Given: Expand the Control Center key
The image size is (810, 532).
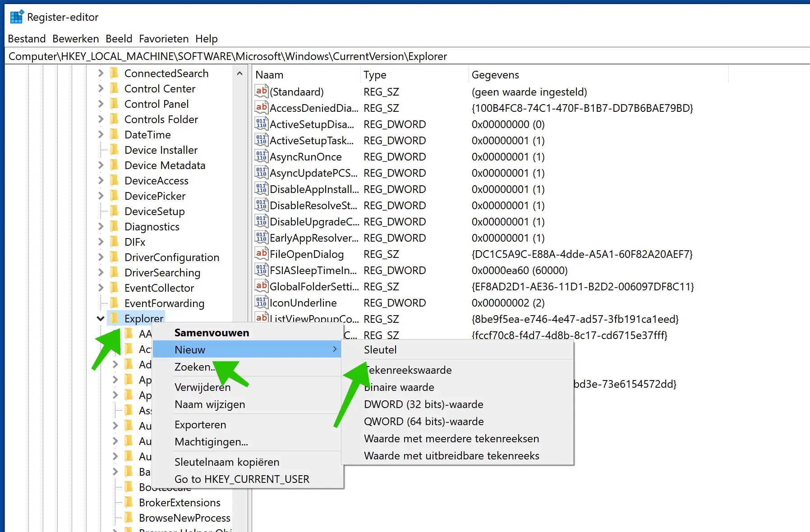Looking at the screenshot, I should tap(101, 88).
